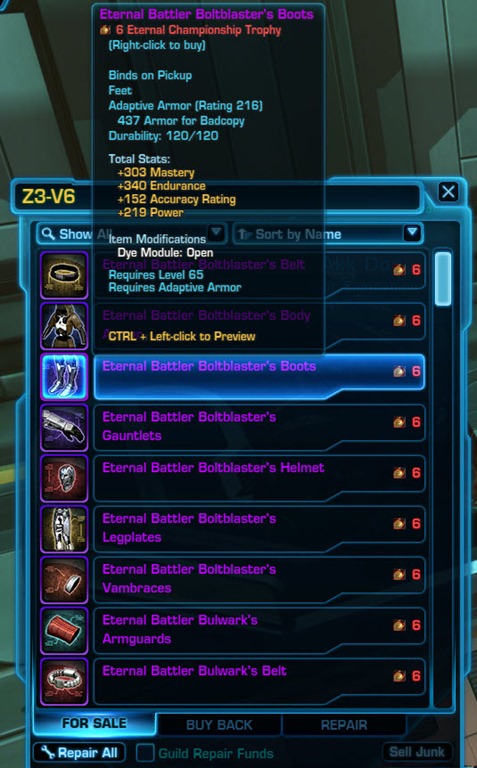Click the Bulwark's Belt item icon
Viewport: 477px width, 768px height.
tap(64, 682)
